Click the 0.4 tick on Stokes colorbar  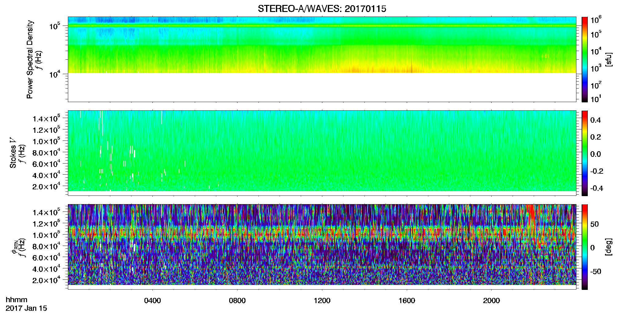pyautogui.click(x=595, y=120)
